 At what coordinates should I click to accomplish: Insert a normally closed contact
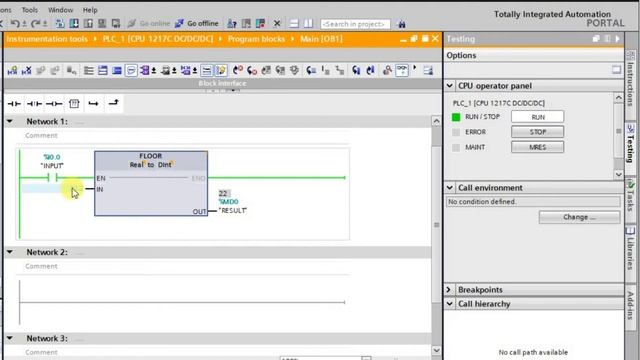pos(34,104)
